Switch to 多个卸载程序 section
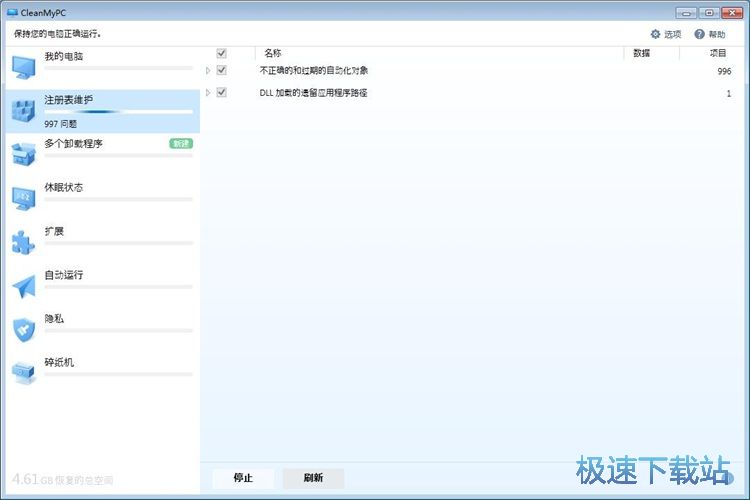Viewport: 750px width, 500px height. [103, 155]
